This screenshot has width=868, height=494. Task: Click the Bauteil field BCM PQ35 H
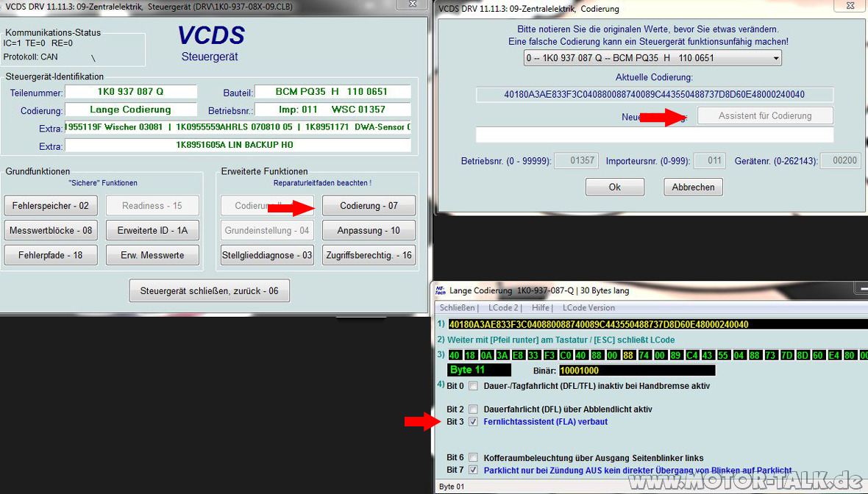[332, 92]
